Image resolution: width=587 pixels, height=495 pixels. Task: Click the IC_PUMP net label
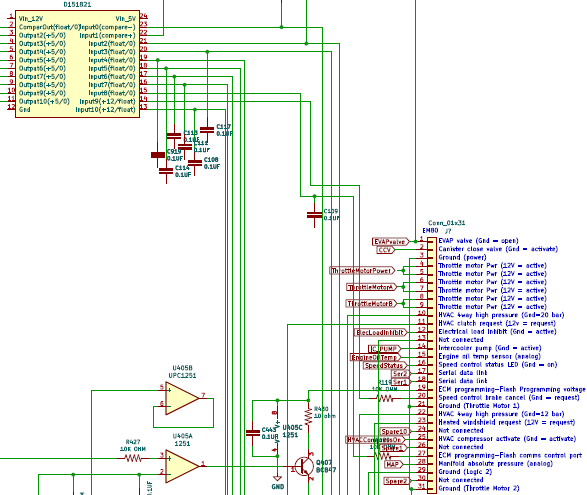[384, 349]
